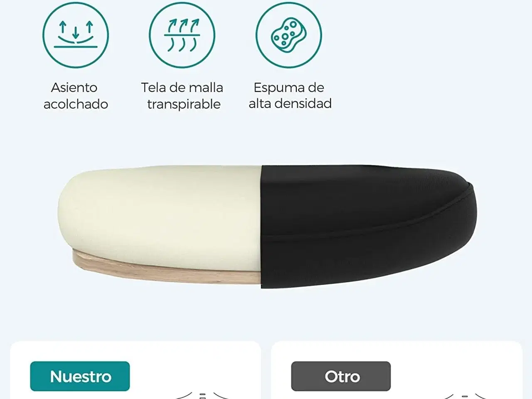Select the 'Espuma de alta densidad' caption
Image resolution: width=532 pixels, height=399 pixels.
pos(290,95)
